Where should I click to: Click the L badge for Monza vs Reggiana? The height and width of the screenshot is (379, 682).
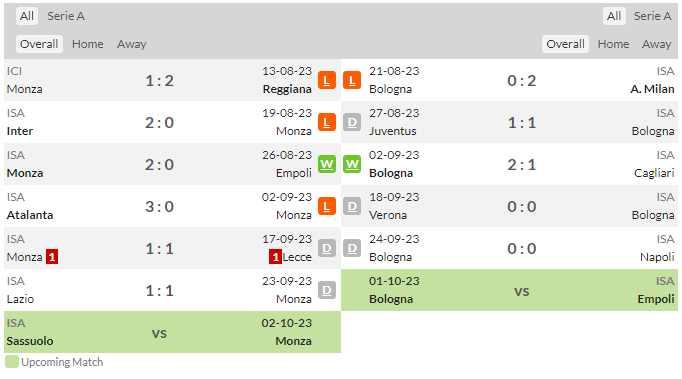pyautogui.click(x=327, y=80)
